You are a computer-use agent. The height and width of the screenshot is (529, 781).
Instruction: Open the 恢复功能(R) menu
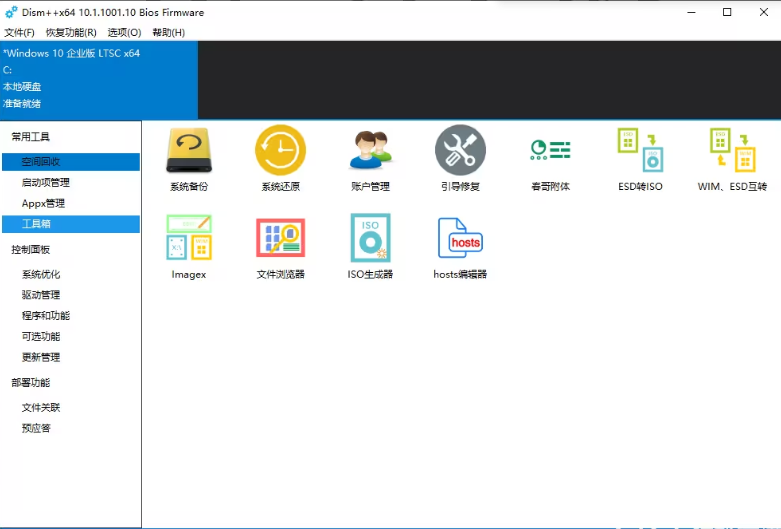point(71,33)
